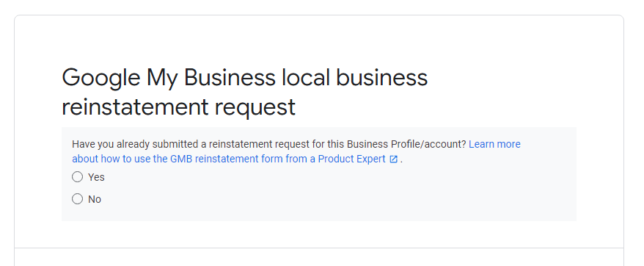Open the 'Learn more' link

coord(494,144)
